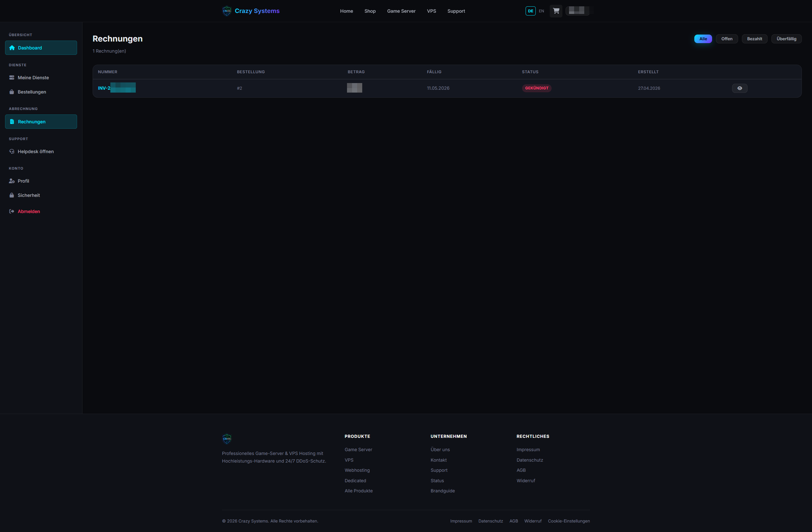
Task: Open Support link under Unternehmen
Action: click(439, 470)
